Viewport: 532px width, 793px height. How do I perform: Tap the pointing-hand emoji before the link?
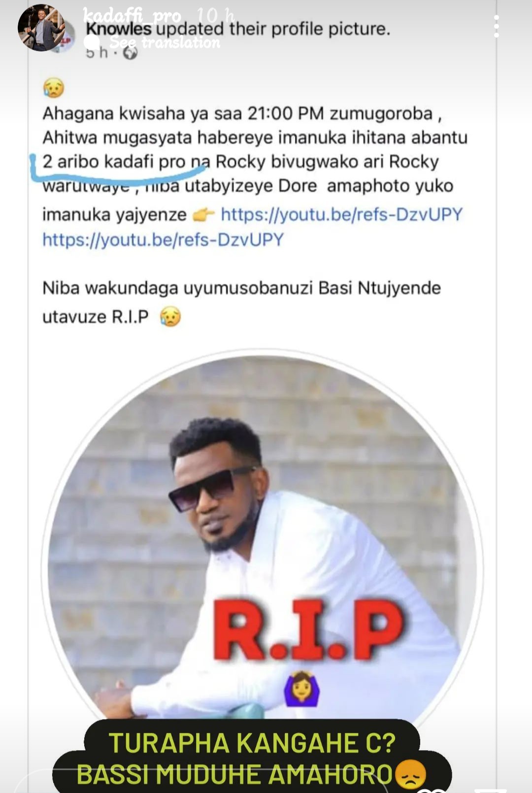(203, 215)
